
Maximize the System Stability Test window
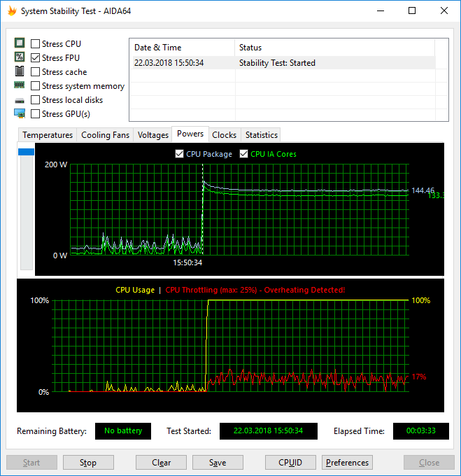tap(412, 11)
